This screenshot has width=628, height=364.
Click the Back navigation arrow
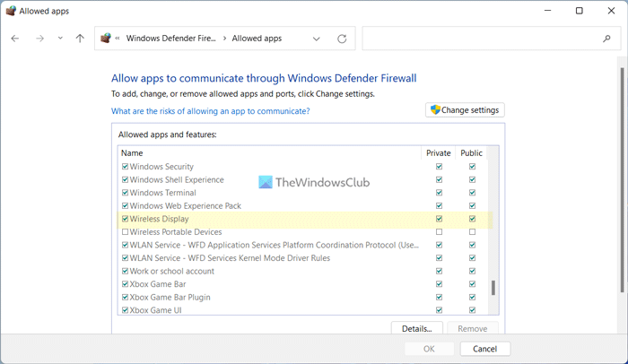point(15,39)
